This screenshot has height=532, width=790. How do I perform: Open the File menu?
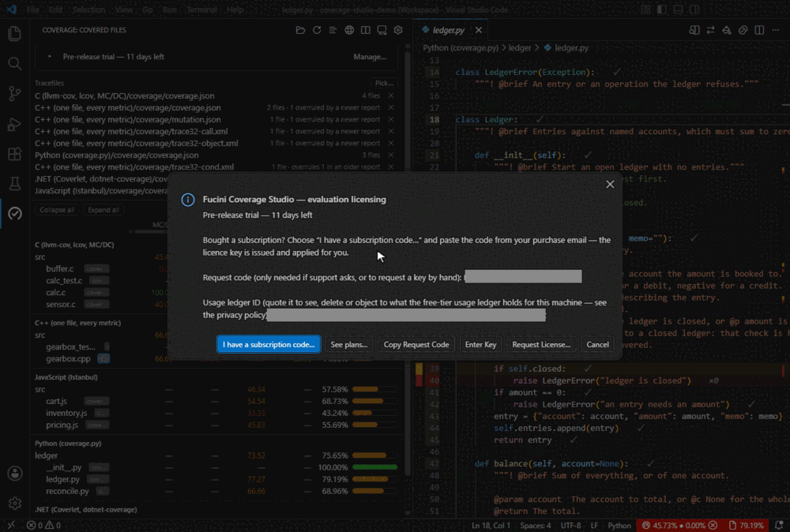pos(32,9)
